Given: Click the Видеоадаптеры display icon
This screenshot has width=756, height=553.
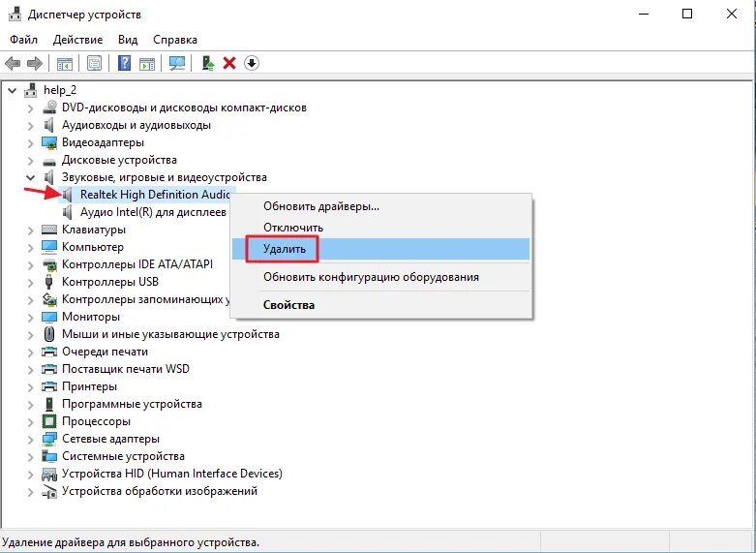Looking at the screenshot, I should [49, 142].
